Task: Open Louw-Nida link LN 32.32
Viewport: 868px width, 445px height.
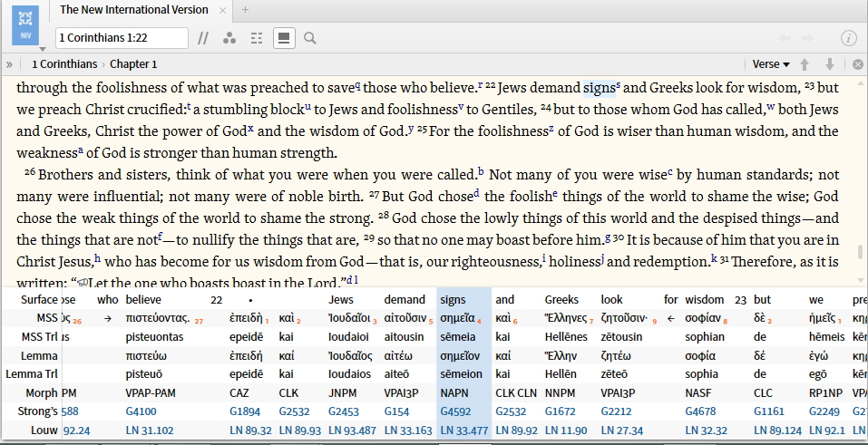Action: pyautogui.click(x=707, y=430)
